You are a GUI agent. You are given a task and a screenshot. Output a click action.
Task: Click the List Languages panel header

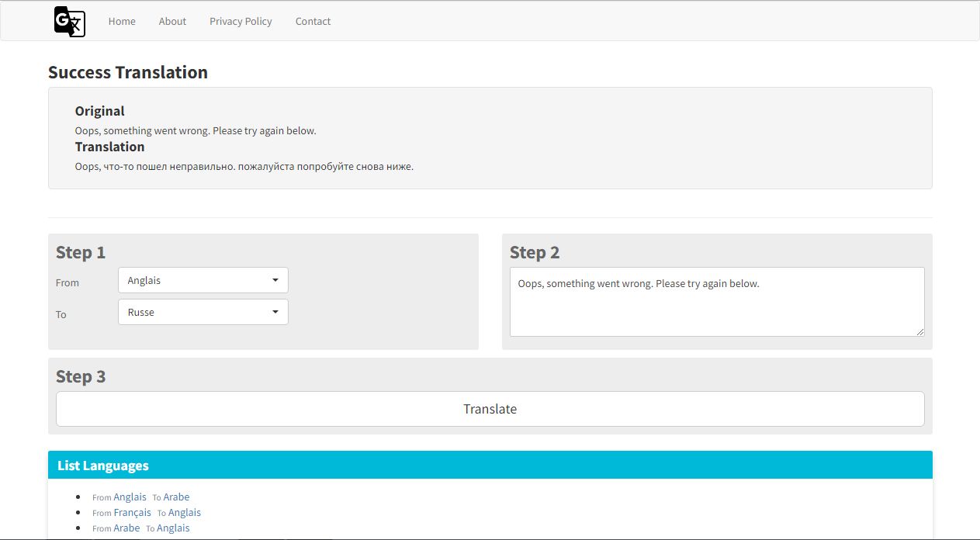pyautogui.click(x=490, y=466)
